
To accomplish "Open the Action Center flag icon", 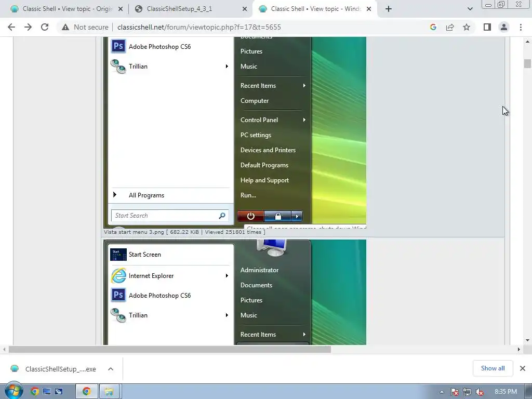I will click(454, 392).
